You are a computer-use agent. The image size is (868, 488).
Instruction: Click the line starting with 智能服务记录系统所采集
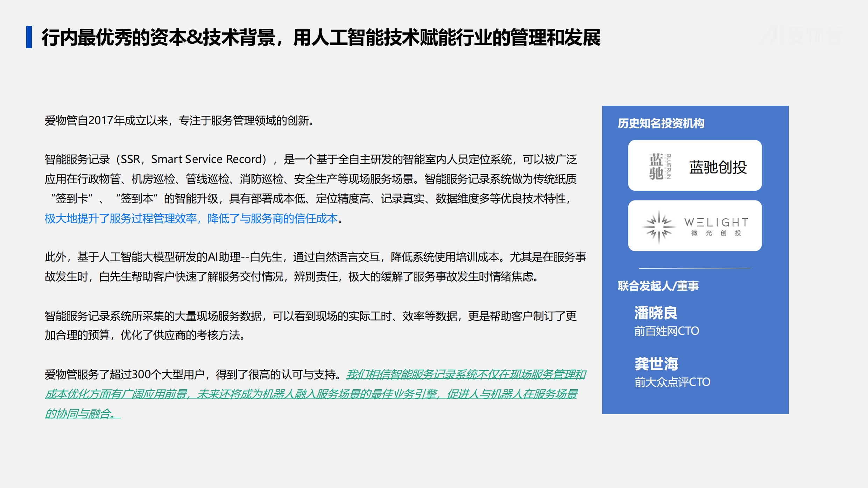click(311, 316)
